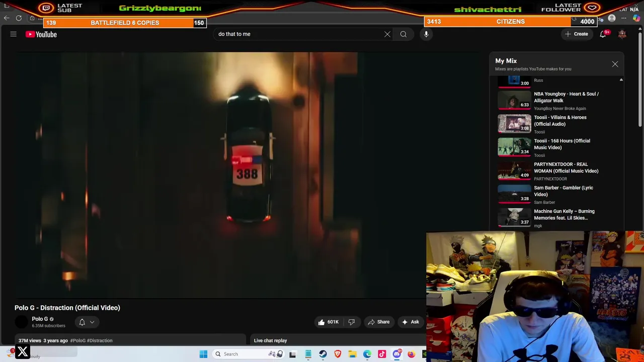Open the Polo G channel avatar
This screenshot has width=644, height=362.
(x=22, y=322)
